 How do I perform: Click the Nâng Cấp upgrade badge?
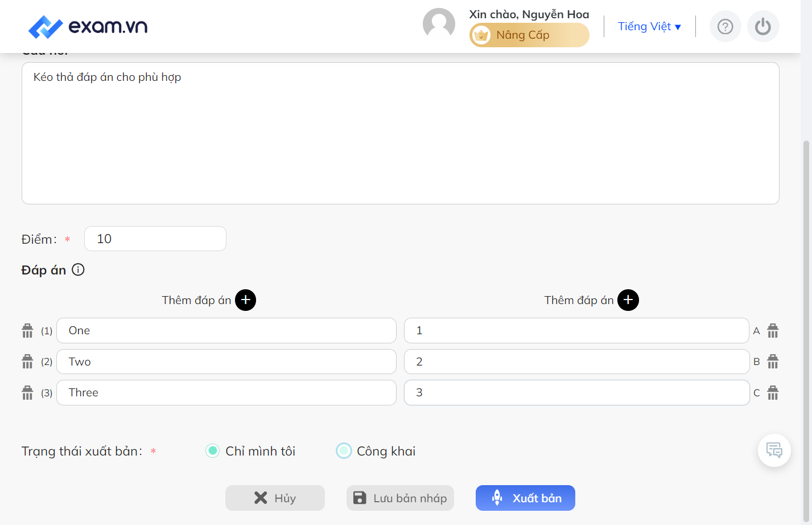tap(529, 35)
